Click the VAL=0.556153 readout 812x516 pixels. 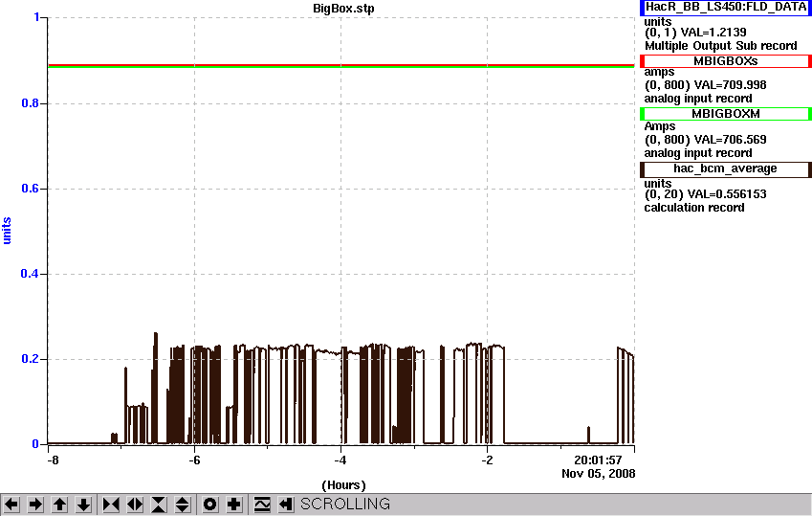click(727, 194)
